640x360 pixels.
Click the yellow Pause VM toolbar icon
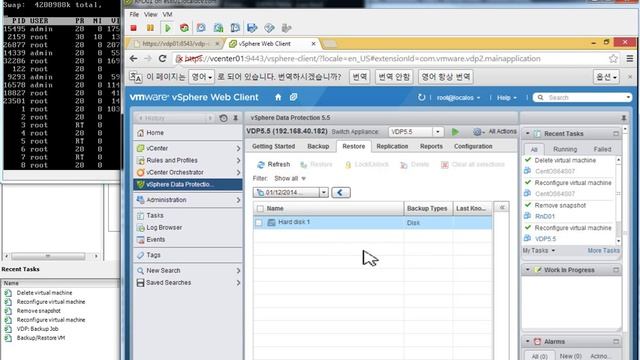click(x=150, y=28)
